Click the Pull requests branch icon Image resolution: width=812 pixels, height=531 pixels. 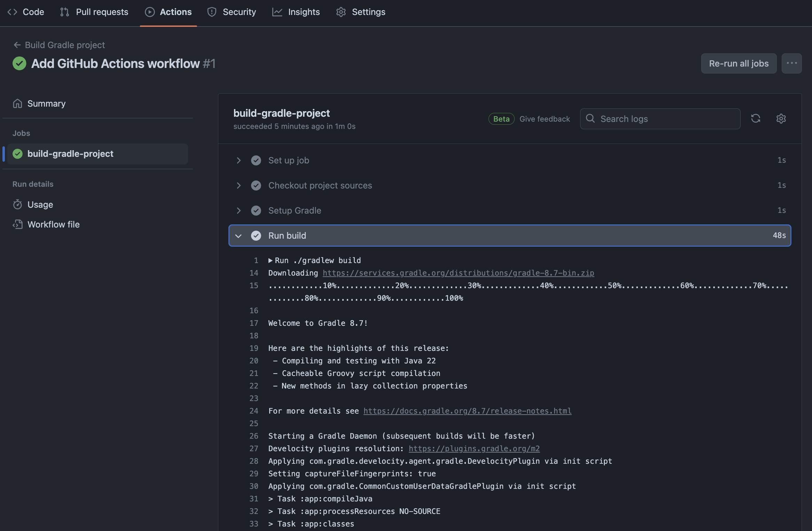64,12
